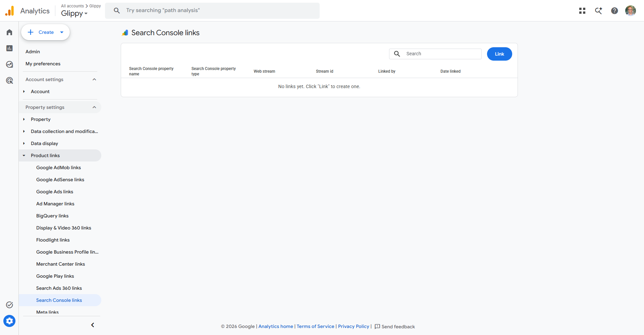644x335 pixels.
Task: Click the Search Console property type column header
Action: 214,71
